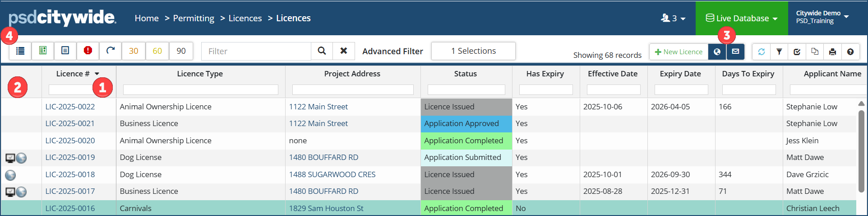Toggle the 30 days expiry filter
The height and width of the screenshot is (216, 868).
(x=134, y=51)
